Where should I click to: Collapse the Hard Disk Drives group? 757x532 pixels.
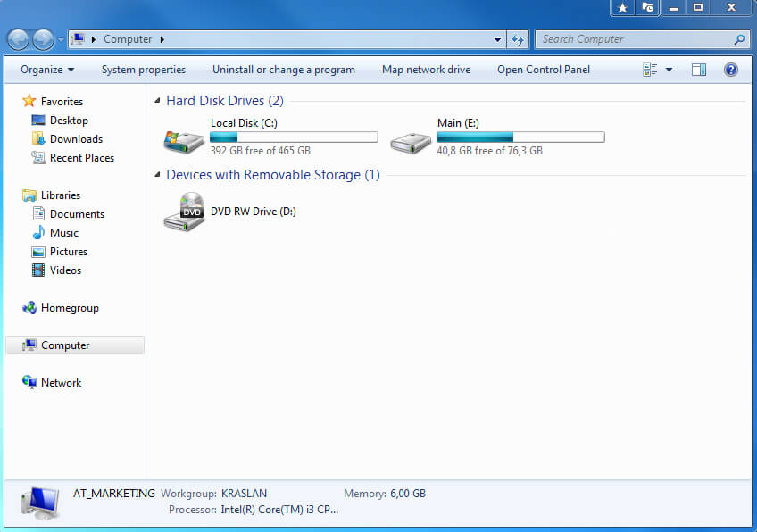pos(157,100)
